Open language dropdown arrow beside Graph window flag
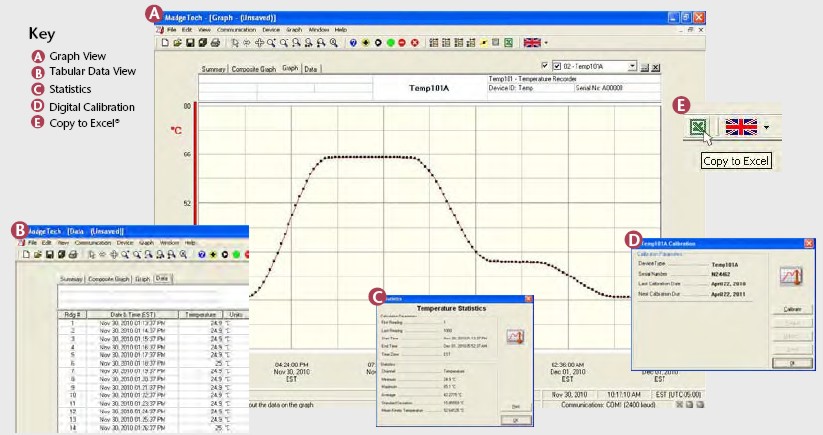 [x=546, y=43]
